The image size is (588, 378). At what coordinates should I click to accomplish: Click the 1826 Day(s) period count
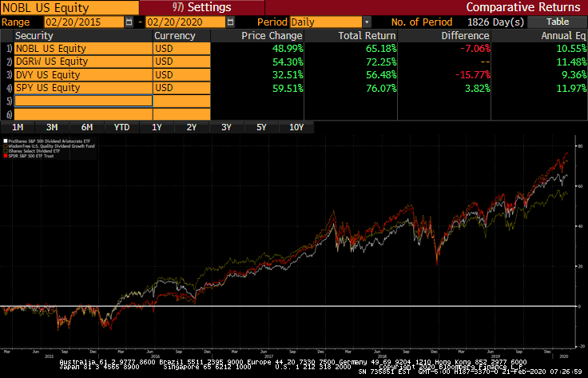click(x=495, y=22)
